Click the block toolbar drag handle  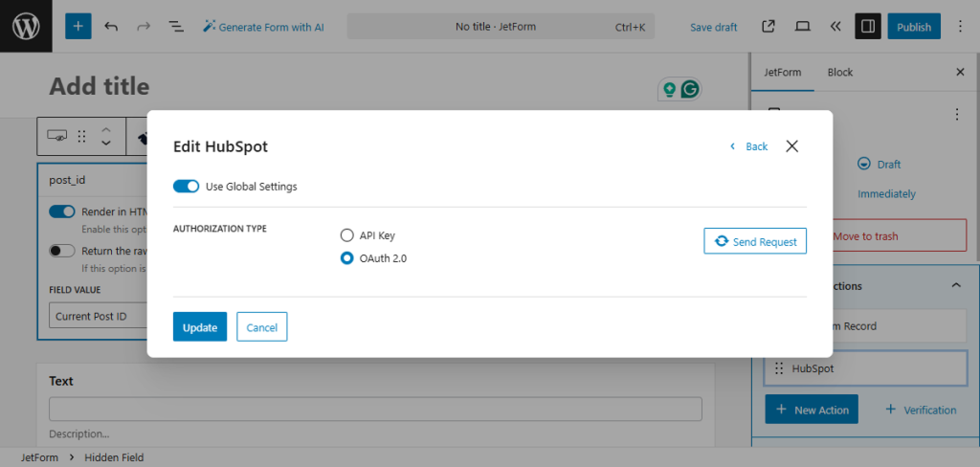(81, 137)
